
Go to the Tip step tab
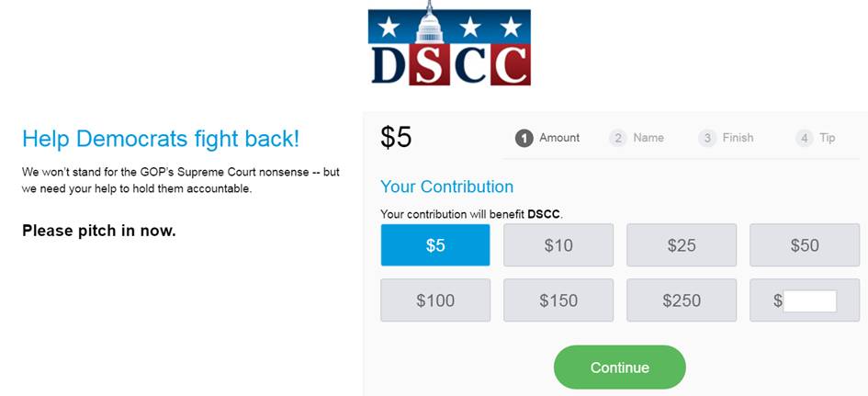point(816,138)
